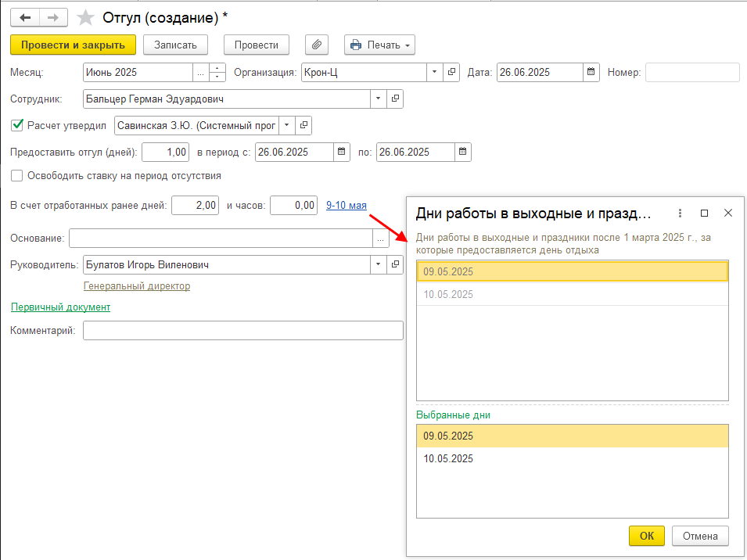
Task: Open the dialog's three-dot more menu
Action: [x=680, y=213]
